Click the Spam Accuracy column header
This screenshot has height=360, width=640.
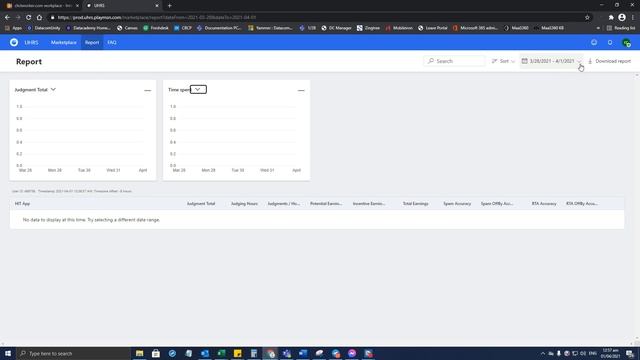[x=457, y=204]
